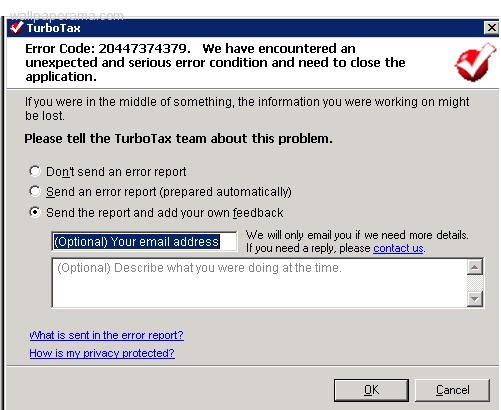
Task: Click the feedback box scroll down arrow
Action: click(475, 299)
